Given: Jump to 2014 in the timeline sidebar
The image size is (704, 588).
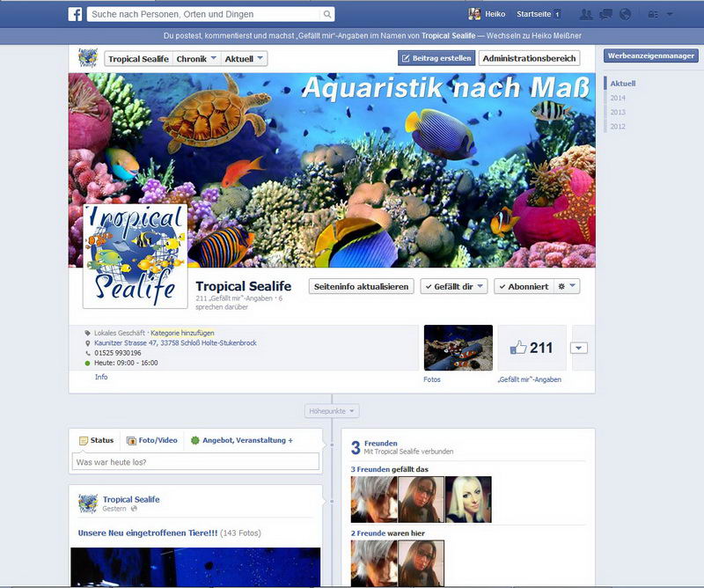Looking at the screenshot, I should [618, 98].
